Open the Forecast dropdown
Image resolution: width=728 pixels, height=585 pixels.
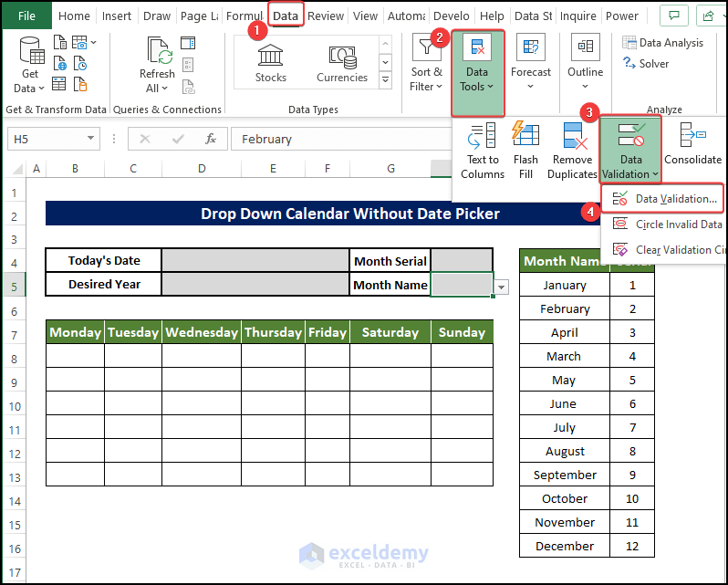(x=531, y=63)
